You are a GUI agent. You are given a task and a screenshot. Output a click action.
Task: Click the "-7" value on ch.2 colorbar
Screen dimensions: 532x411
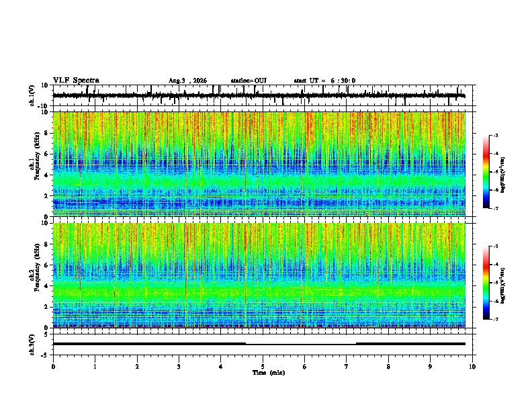[495, 319]
